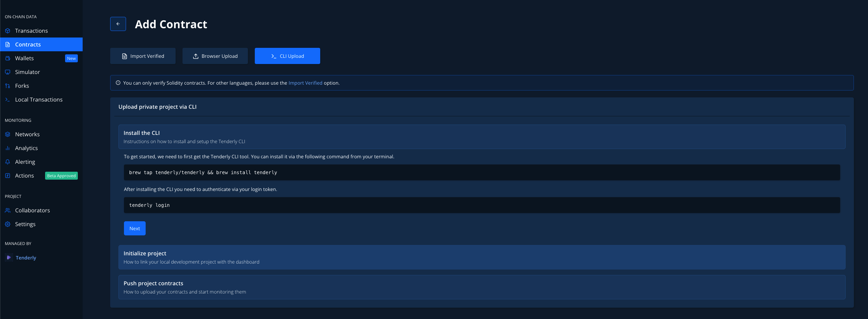Click the Simulator monitor icon
The image size is (868, 319).
pos(8,72)
